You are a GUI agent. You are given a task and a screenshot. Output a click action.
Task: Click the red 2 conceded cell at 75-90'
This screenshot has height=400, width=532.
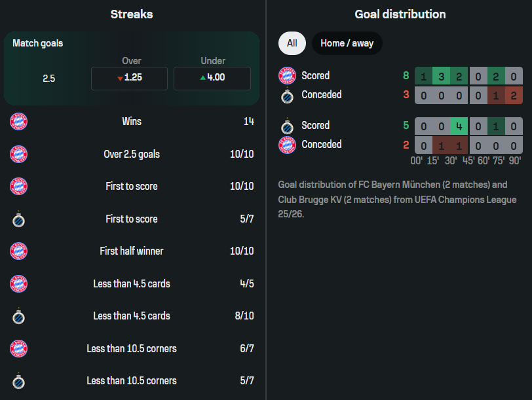(513, 95)
